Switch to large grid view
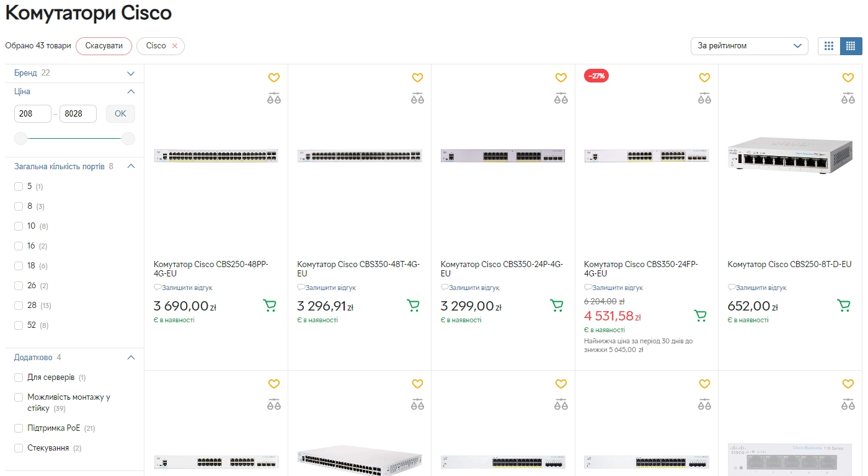This screenshot has width=868, height=476. [829, 46]
